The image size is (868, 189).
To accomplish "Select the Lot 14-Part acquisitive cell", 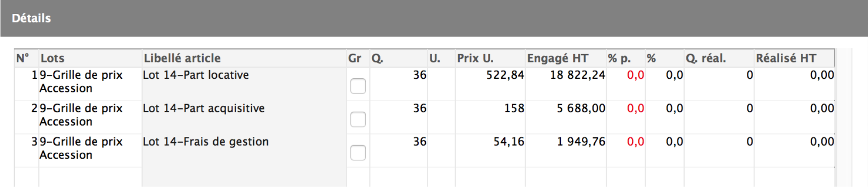I will point(244,117).
